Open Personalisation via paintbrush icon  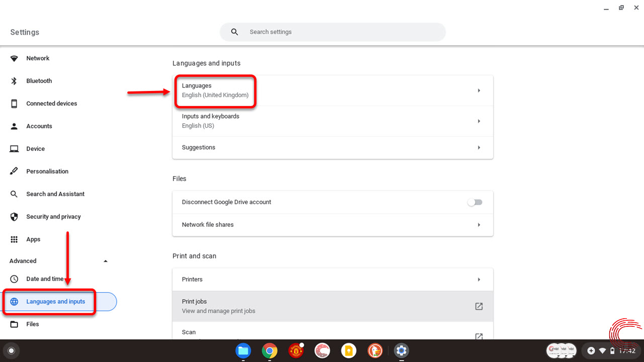point(14,171)
